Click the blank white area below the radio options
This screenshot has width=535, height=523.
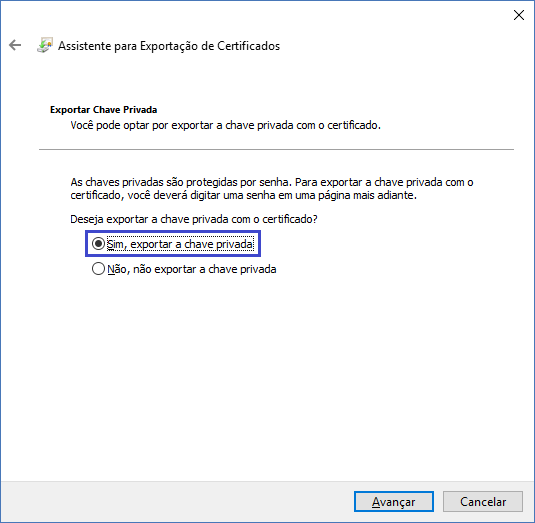(268, 375)
